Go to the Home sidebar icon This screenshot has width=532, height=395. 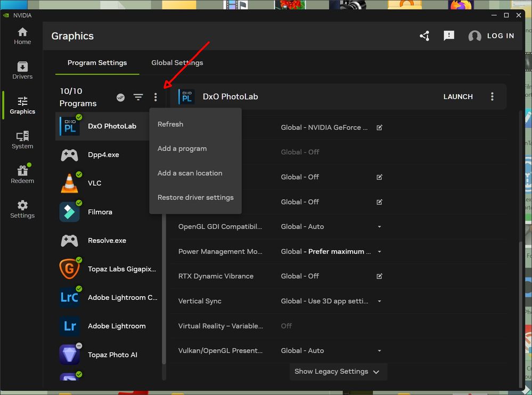point(22,36)
